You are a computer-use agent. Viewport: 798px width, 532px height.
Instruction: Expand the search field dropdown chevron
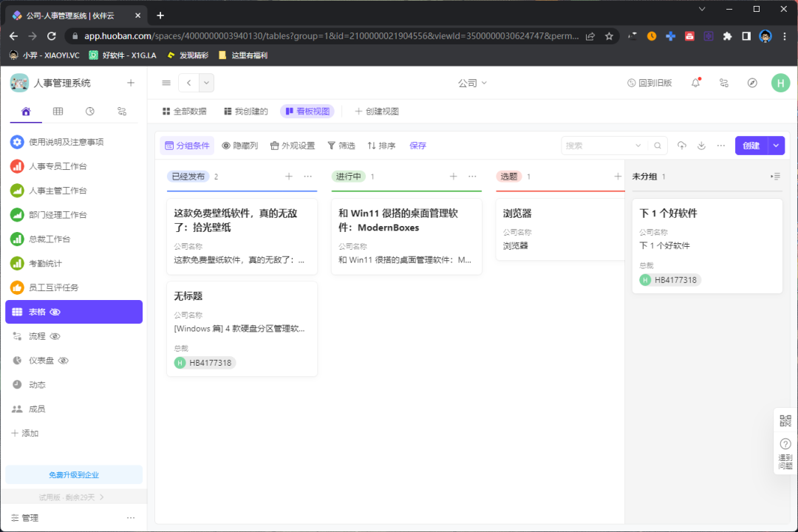(x=638, y=146)
